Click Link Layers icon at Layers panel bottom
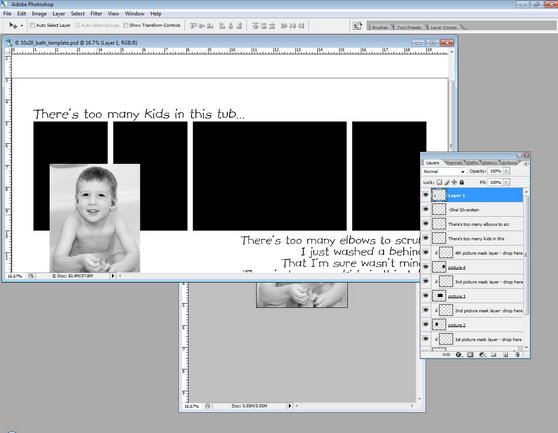Image resolution: width=558 pixels, height=433 pixels. pos(446,355)
